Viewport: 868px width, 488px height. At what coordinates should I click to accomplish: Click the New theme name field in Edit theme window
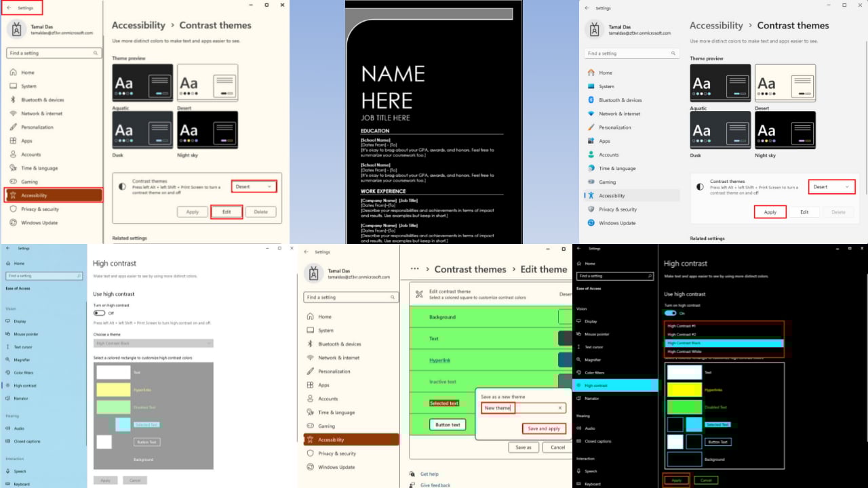tap(523, 408)
